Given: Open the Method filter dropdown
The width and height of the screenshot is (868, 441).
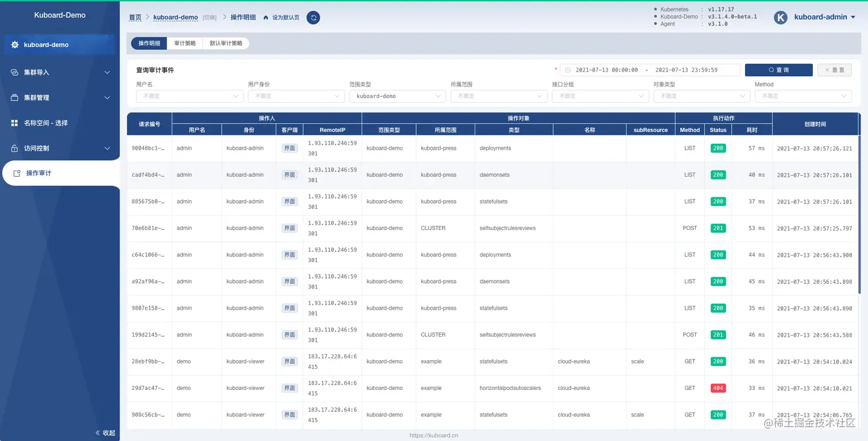Looking at the screenshot, I should click(803, 96).
